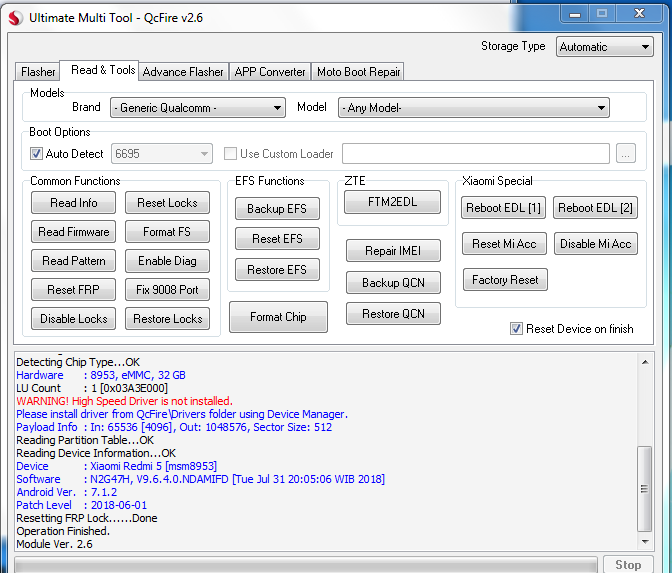Click the Read Info button

click(x=73, y=203)
